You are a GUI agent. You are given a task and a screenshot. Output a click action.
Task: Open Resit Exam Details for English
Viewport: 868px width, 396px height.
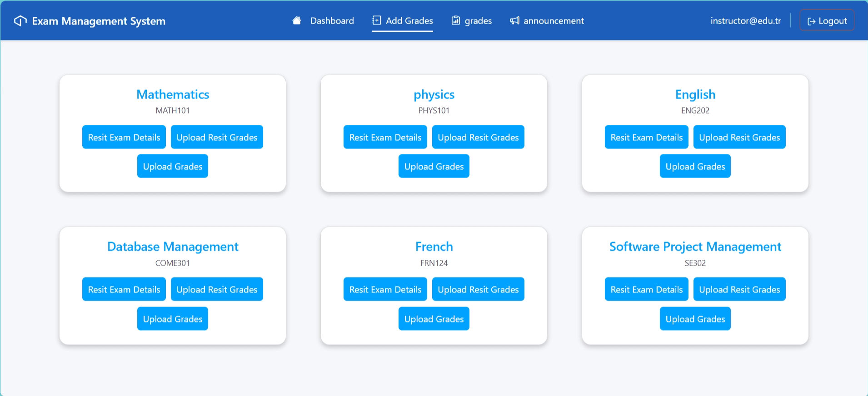[647, 137]
